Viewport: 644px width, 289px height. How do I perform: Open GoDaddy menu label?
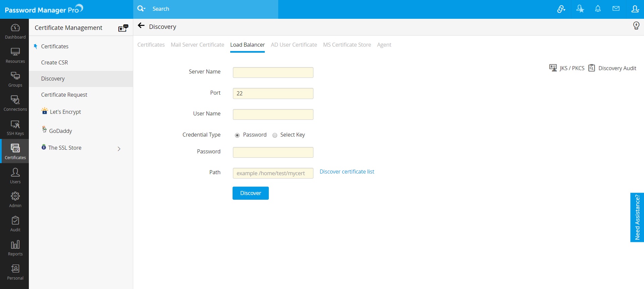60,131
